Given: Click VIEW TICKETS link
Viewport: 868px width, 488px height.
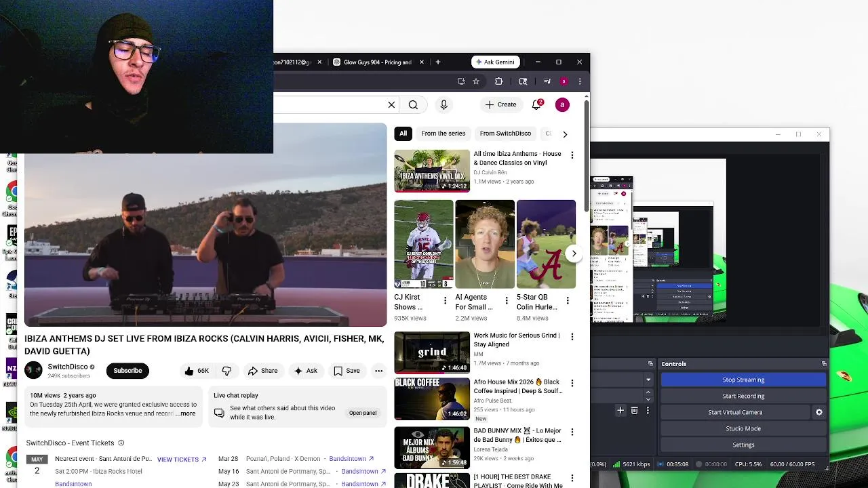Looking at the screenshot, I should 182,460.
